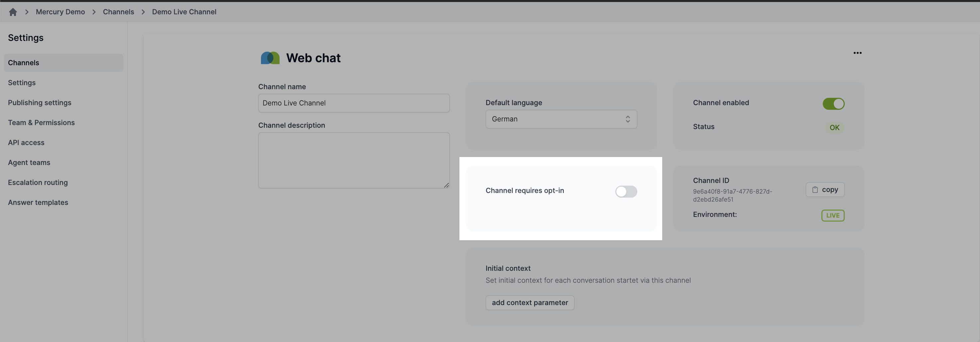Click the Settings sidebar heading

[x=26, y=38]
